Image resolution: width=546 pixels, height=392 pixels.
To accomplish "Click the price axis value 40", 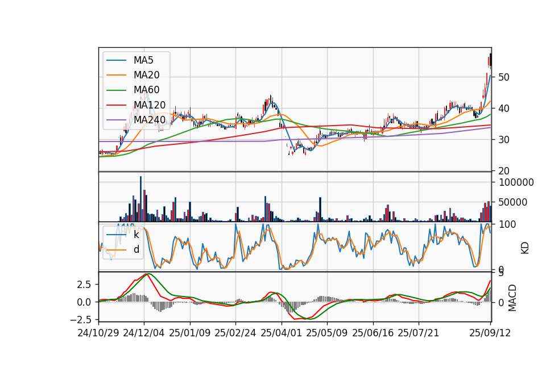I will [504, 109].
